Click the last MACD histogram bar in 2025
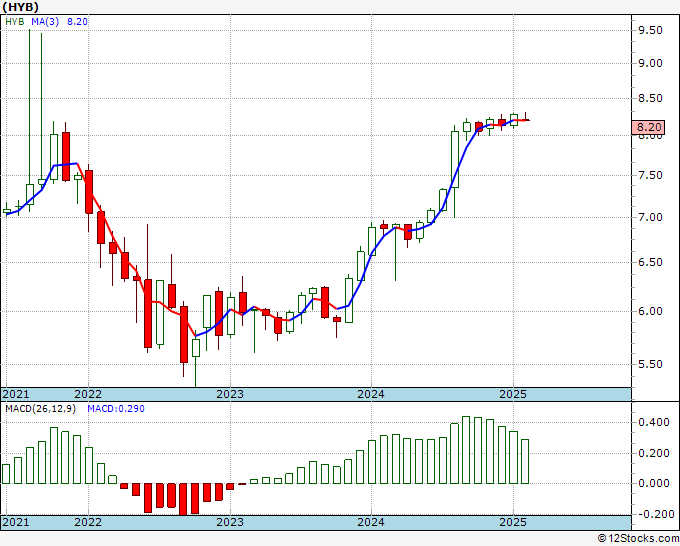680x546 pixels. tap(525, 461)
